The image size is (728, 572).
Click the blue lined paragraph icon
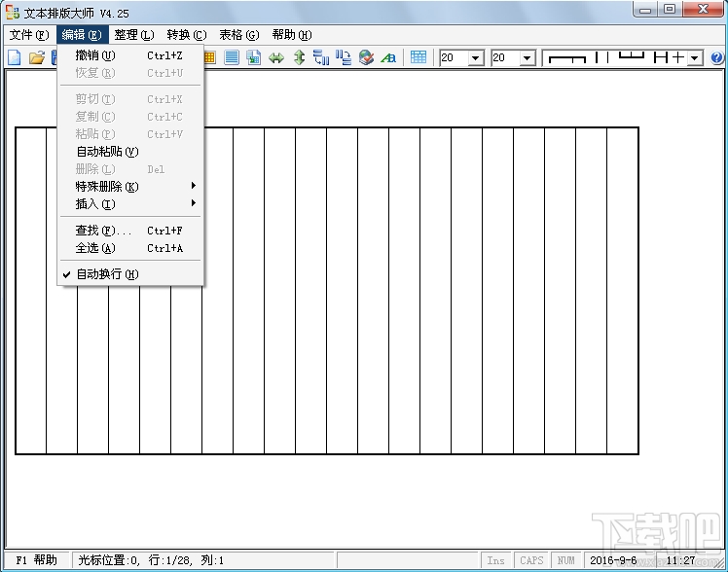(232, 57)
